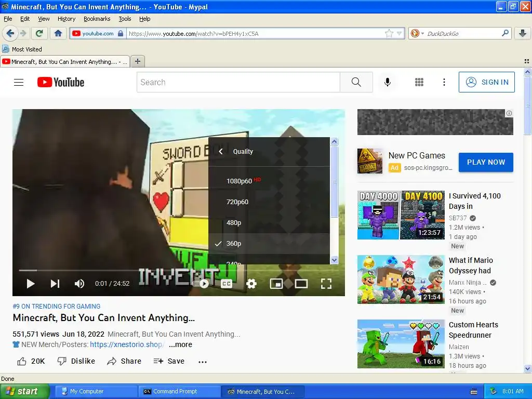Click the YouTube search magnifier button
Image resolution: width=532 pixels, height=399 pixels.
click(x=356, y=82)
